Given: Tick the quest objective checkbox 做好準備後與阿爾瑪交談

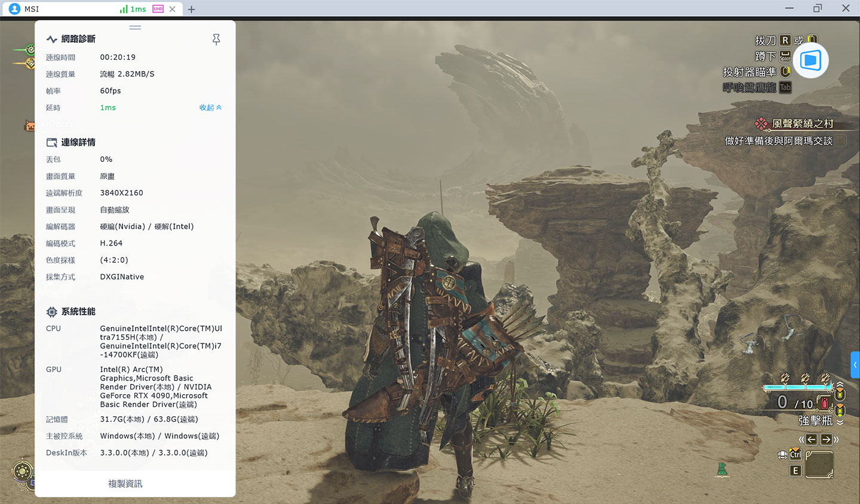Looking at the screenshot, I should click(841, 141).
